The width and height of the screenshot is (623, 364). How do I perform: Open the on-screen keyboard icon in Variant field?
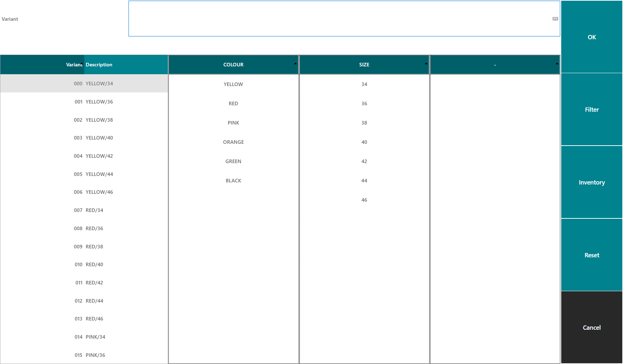555,19
